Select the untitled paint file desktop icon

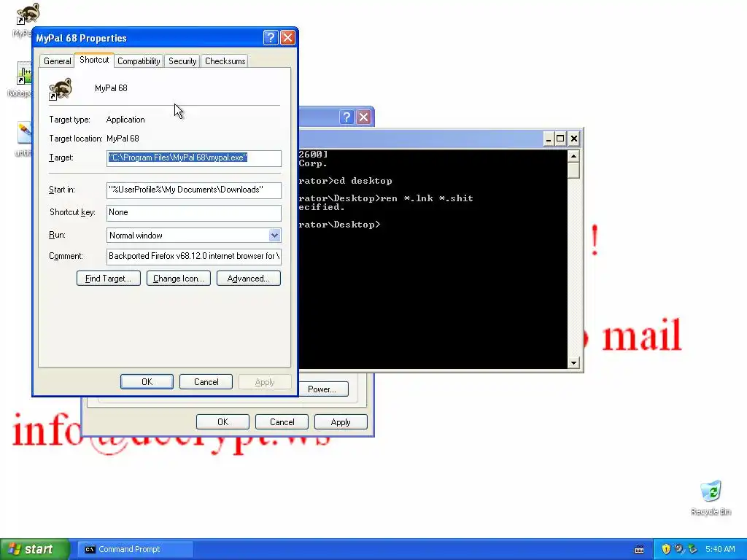[24, 133]
